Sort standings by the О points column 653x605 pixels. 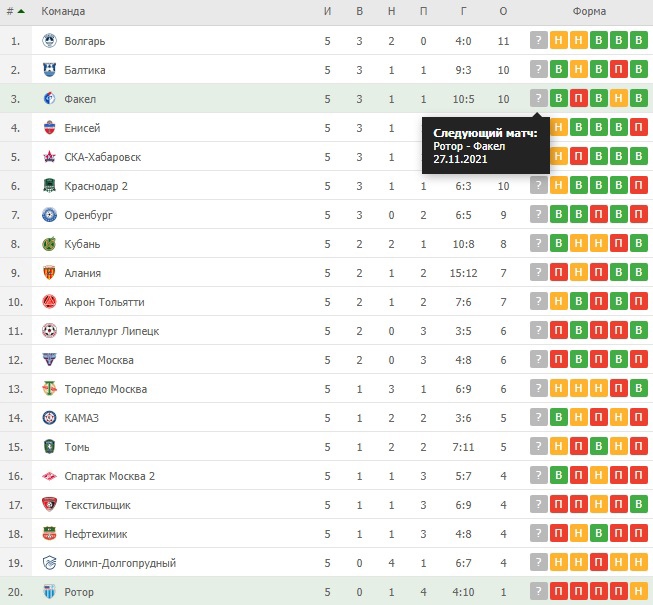click(502, 11)
